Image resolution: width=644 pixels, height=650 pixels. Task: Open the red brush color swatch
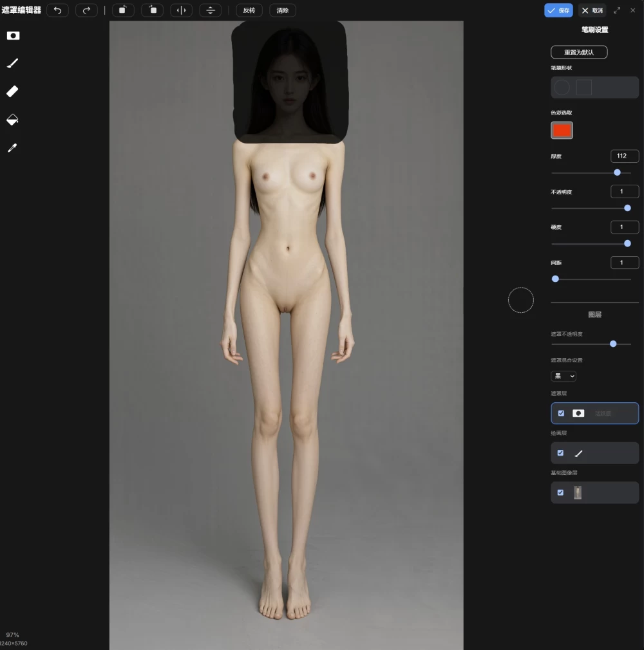[562, 130]
